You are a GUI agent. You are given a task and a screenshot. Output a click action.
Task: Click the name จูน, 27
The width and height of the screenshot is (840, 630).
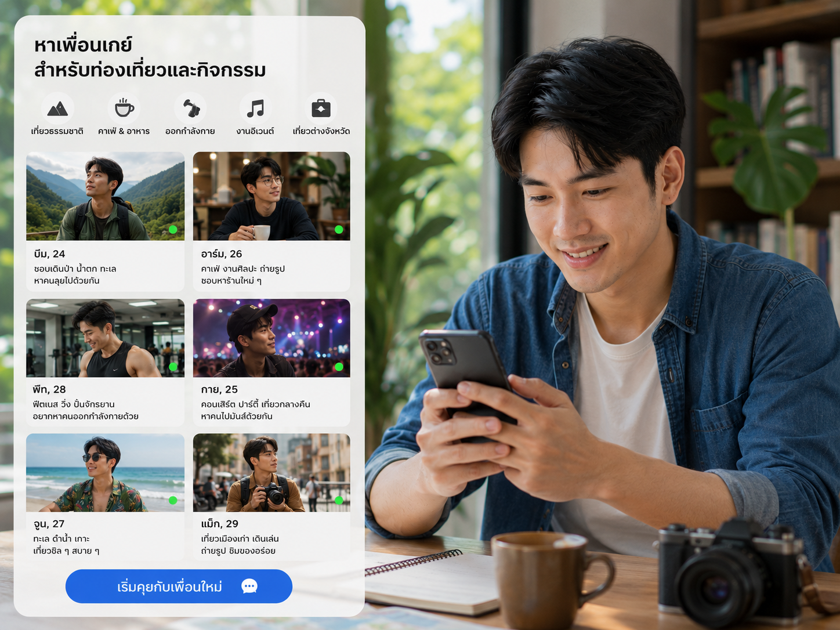pyautogui.click(x=49, y=524)
